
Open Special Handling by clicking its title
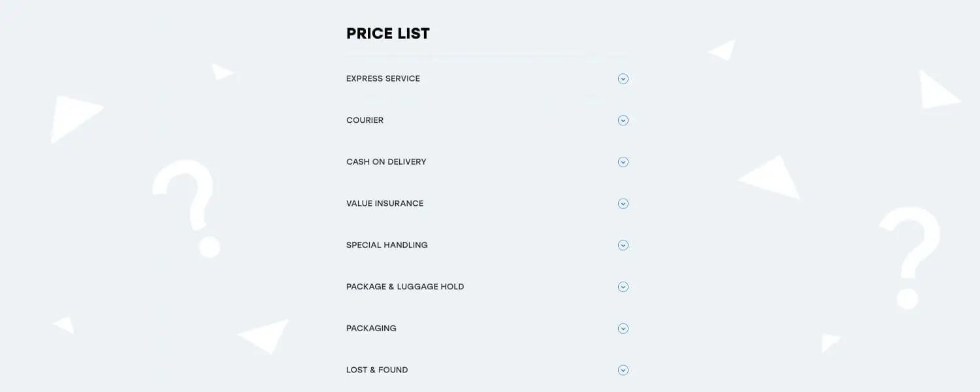[387, 246]
